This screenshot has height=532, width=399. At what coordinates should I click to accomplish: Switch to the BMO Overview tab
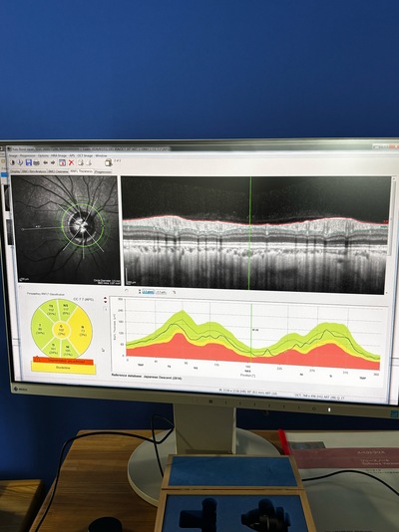(59, 171)
